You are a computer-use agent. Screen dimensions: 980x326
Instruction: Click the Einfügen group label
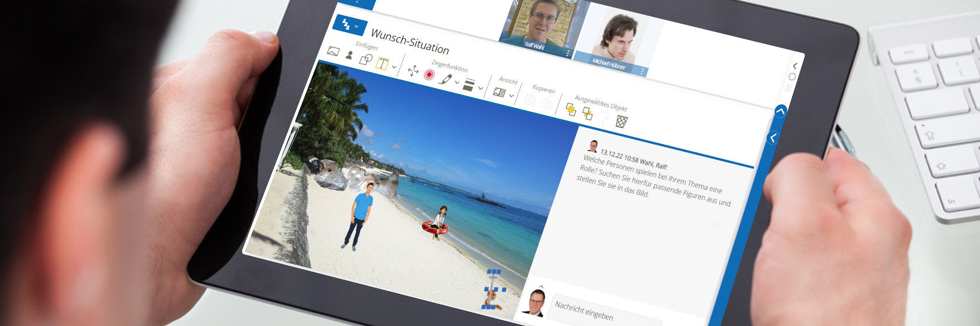point(366,46)
